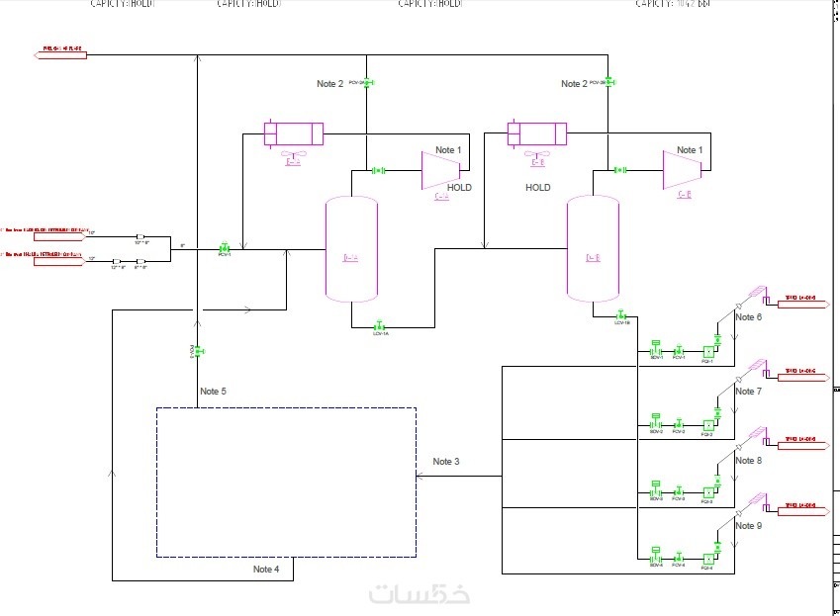Image resolution: width=840 pixels, height=616 pixels.
Task: Select the LCV-1A level control valve
Action: pos(379,326)
